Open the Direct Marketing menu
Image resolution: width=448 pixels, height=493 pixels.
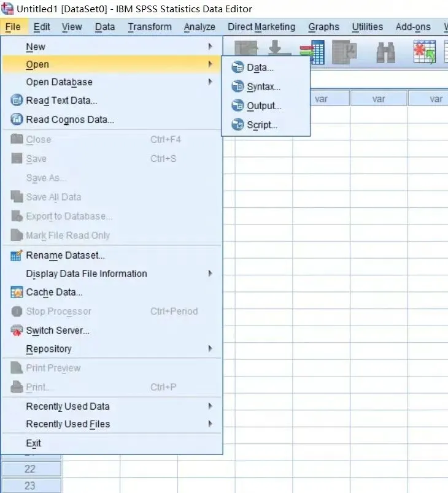point(261,27)
